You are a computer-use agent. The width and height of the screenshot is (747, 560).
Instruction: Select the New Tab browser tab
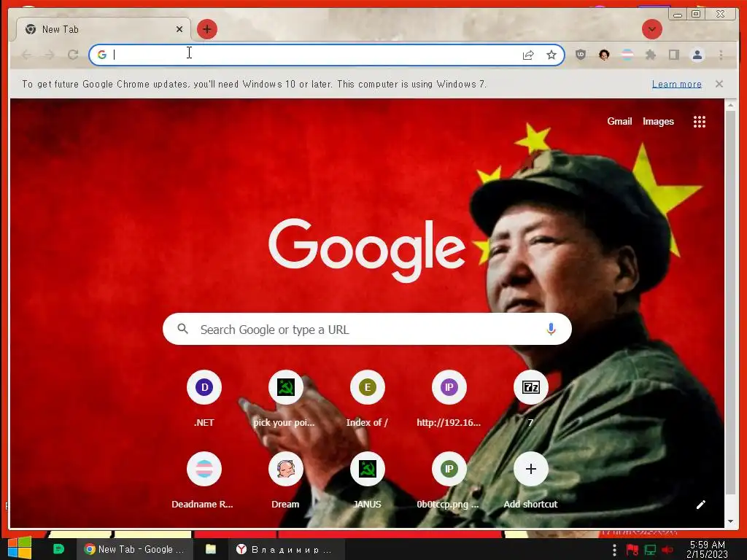[104, 29]
